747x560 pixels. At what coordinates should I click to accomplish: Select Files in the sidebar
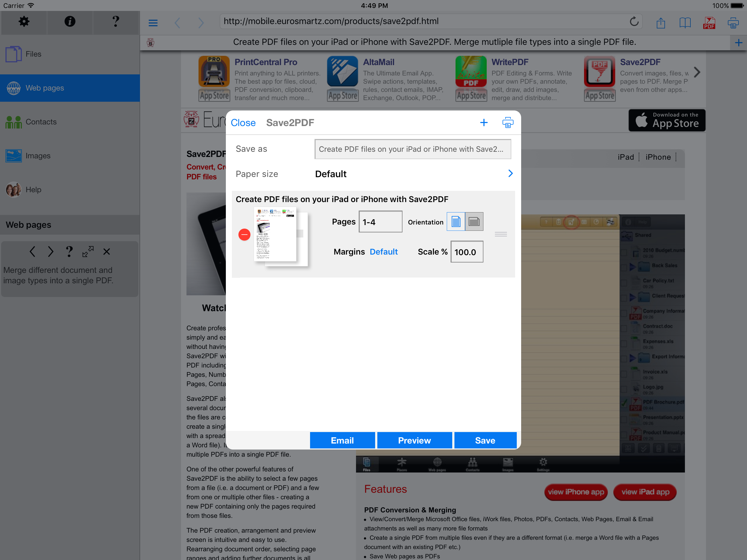[34, 54]
